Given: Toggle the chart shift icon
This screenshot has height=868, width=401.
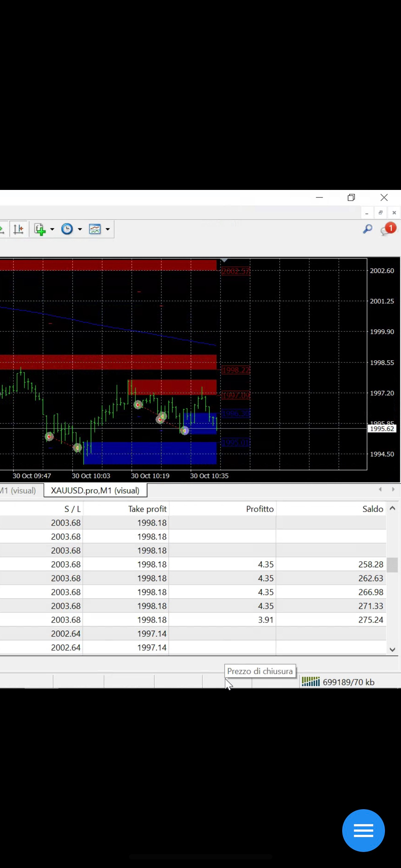Looking at the screenshot, I should [x=18, y=229].
